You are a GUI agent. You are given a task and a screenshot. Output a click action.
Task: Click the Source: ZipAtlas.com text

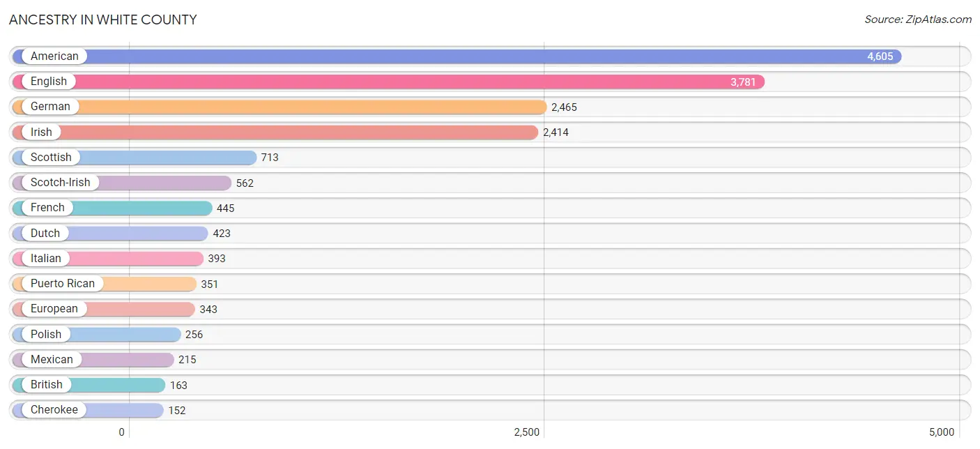pos(917,20)
